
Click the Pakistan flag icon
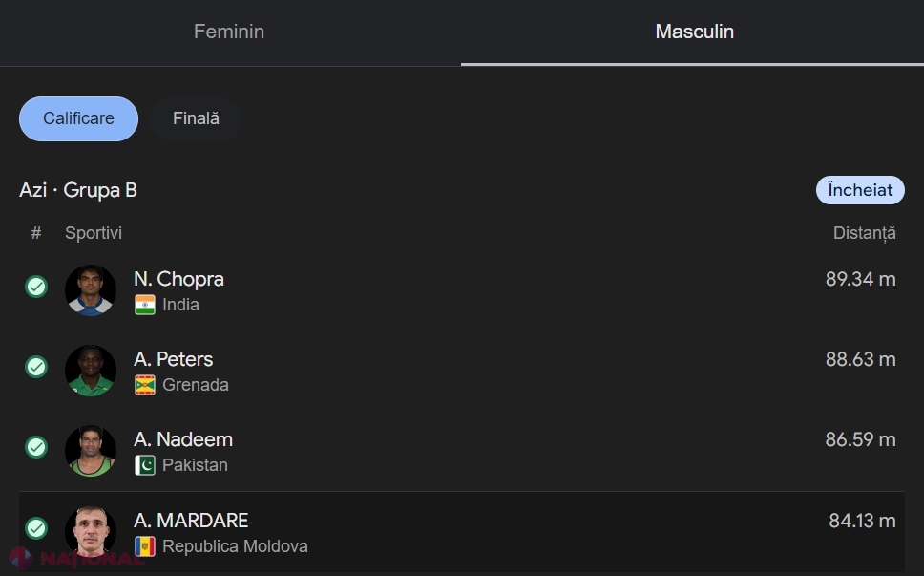pos(145,465)
